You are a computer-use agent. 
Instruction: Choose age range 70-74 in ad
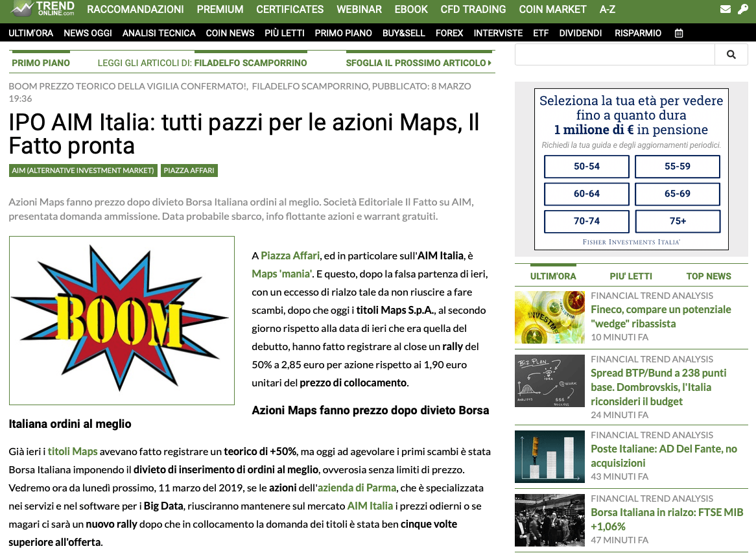click(587, 221)
